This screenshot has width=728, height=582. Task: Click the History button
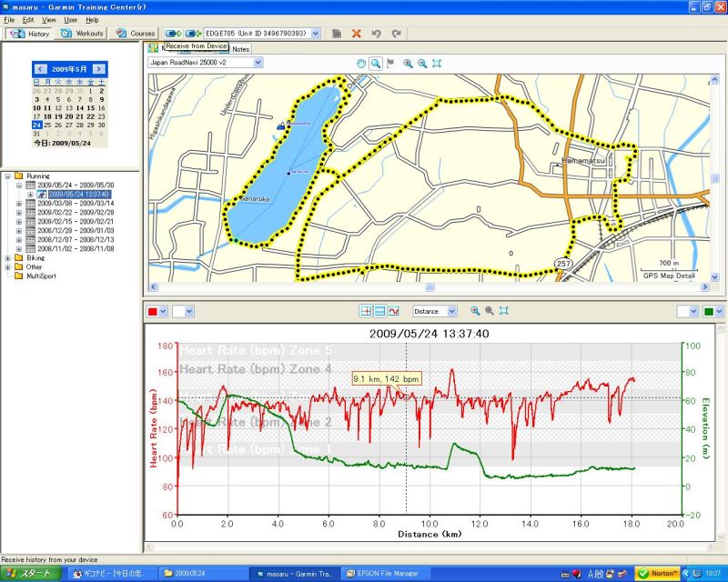(29, 34)
